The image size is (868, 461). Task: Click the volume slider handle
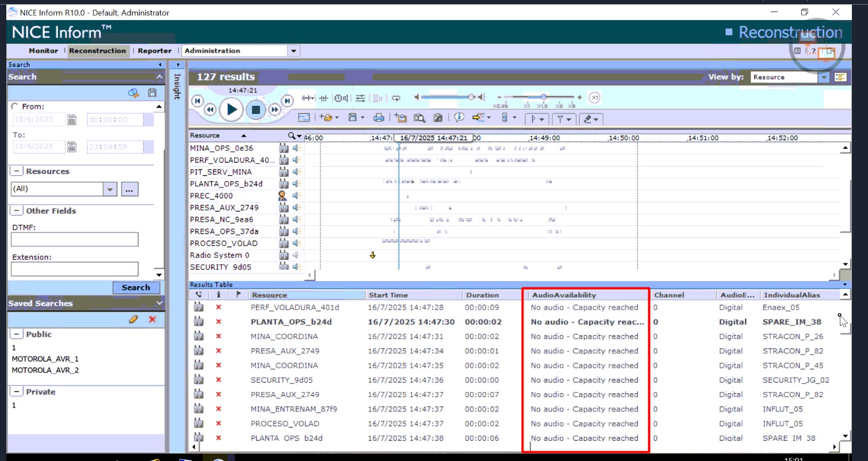pyautogui.click(x=471, y=97)
